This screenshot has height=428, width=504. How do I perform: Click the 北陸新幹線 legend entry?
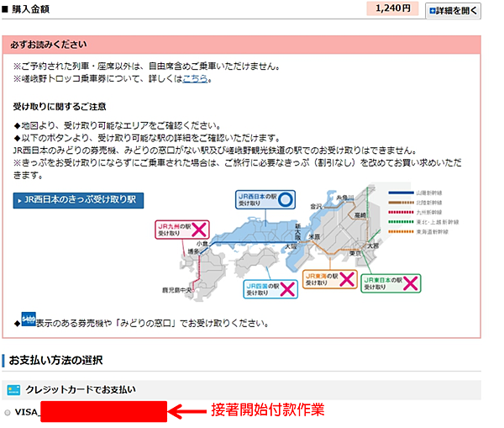[415, 203]
